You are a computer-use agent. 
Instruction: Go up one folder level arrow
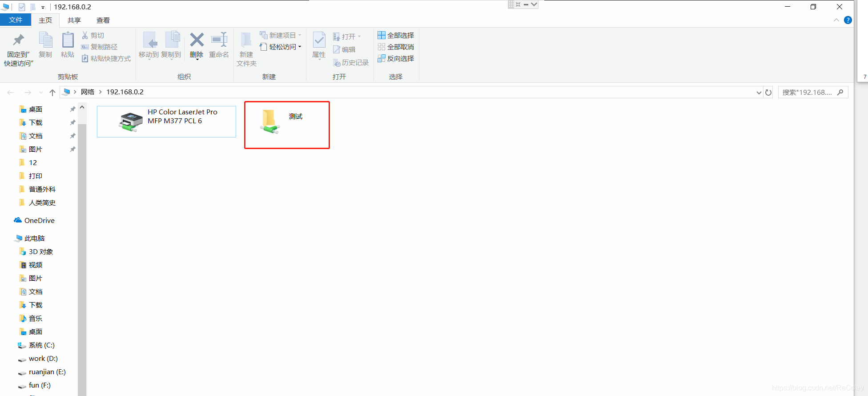[x=52, y=93]
